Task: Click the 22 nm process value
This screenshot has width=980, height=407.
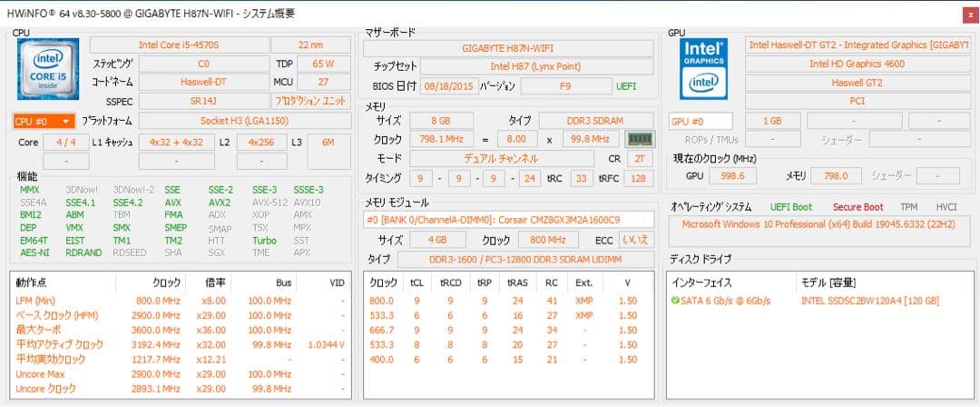Action: 311,45
